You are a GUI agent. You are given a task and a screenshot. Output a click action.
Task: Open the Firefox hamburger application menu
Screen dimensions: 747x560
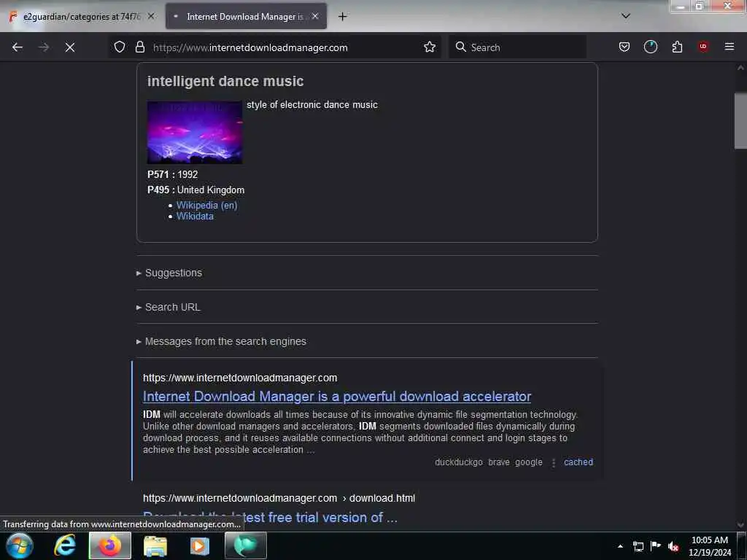[x=729, y=46]
